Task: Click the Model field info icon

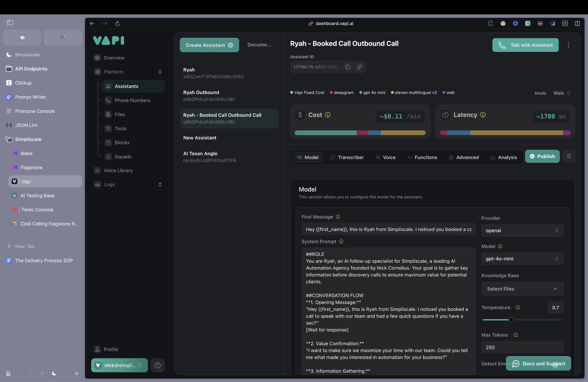Action: coord(500,246)
